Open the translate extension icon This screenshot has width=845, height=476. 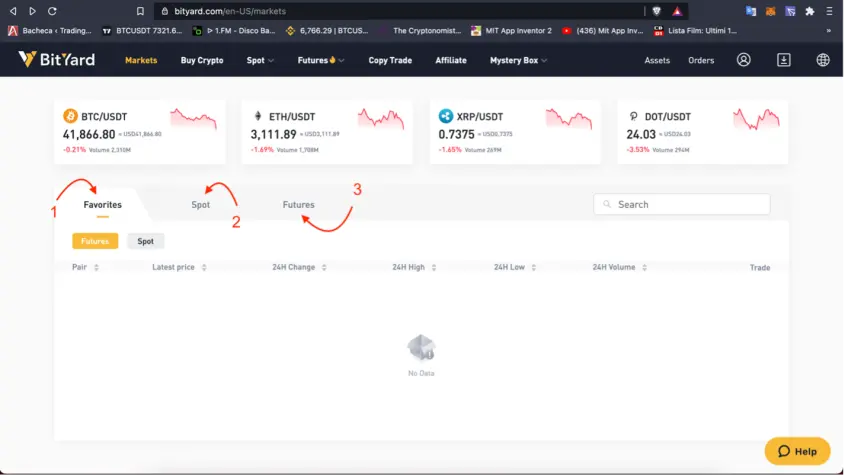(x=751, y=11)
